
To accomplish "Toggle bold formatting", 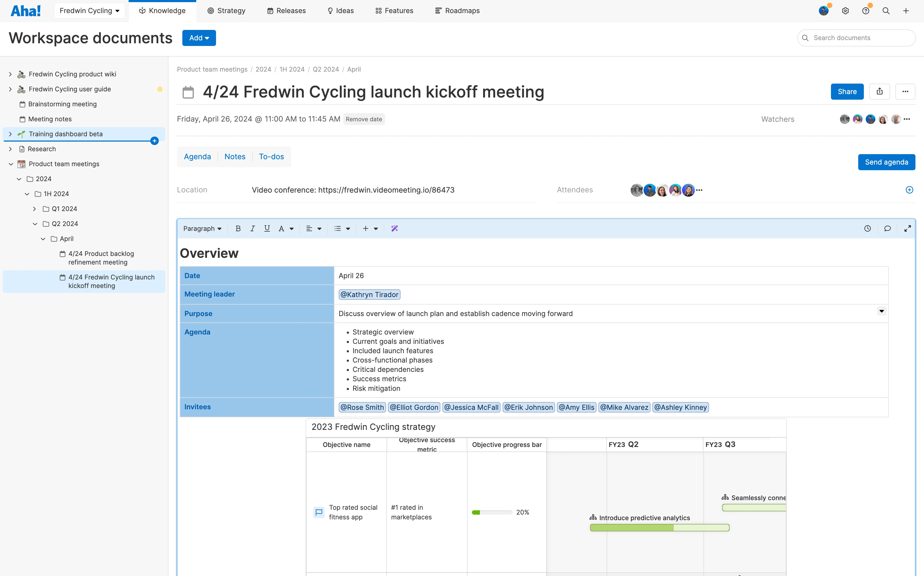I will pos(238,228).
